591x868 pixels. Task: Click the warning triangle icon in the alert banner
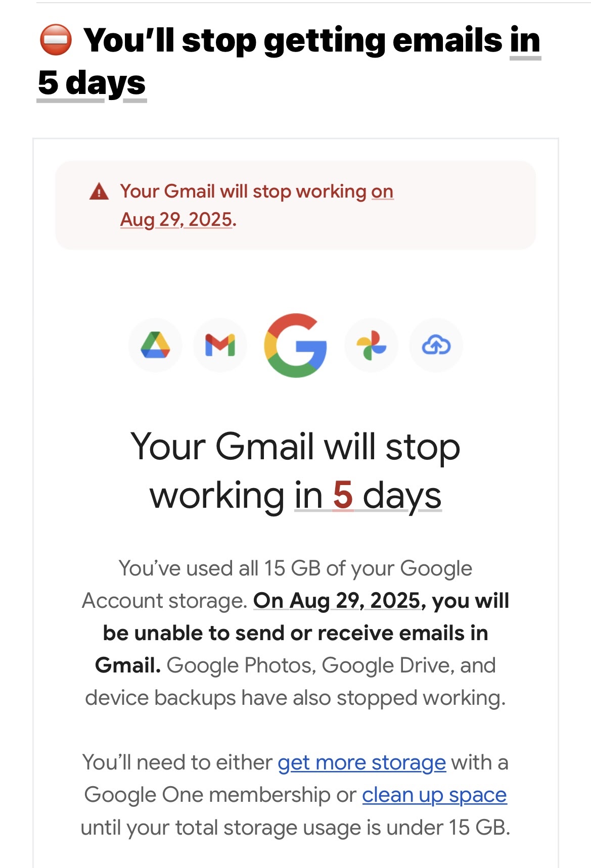(x=99, y=192)
